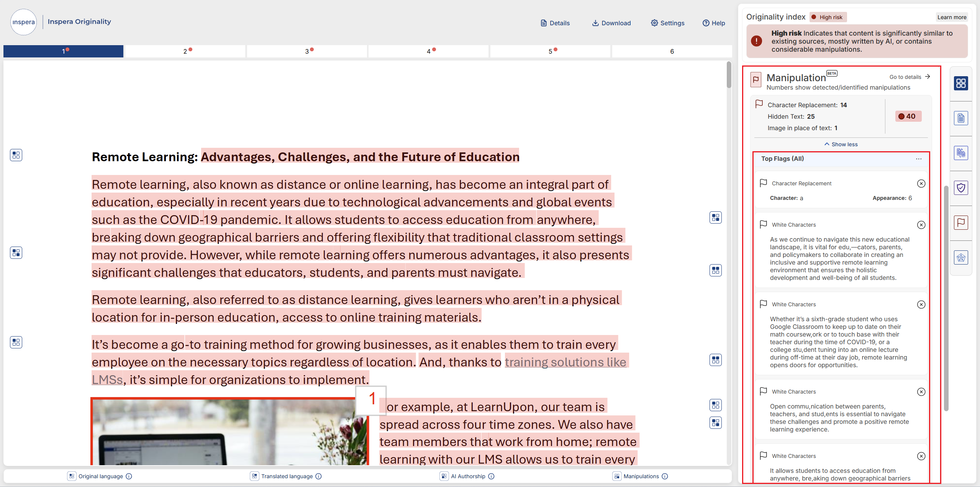
Task: Open Settings
Action: pyautogui.click(x=667, y=23)
